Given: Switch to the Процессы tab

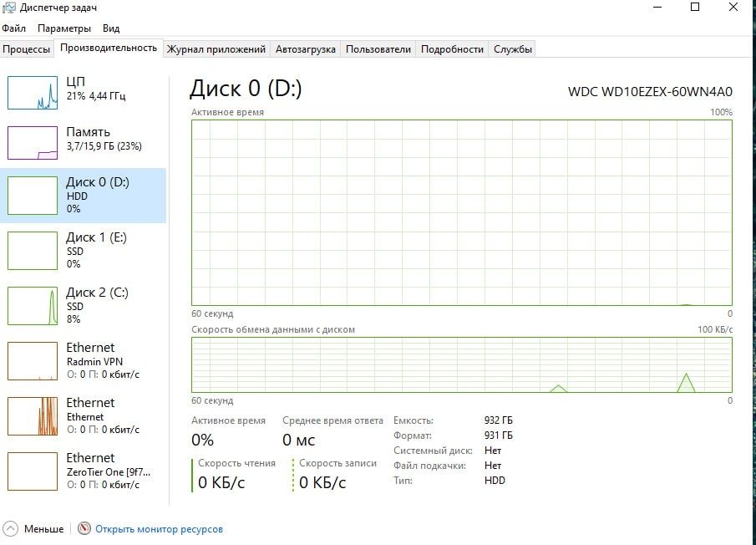Looking at the screenshot, I should (27, 49).
